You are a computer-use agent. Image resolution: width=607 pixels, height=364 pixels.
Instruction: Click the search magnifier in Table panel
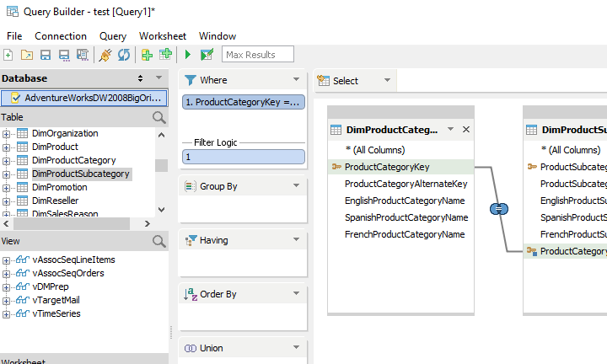pyautogui.click(x=159, y=117)
